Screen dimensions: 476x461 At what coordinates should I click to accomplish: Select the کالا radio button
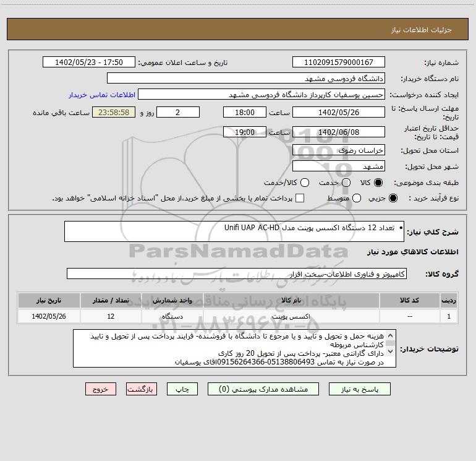point(378,183)
